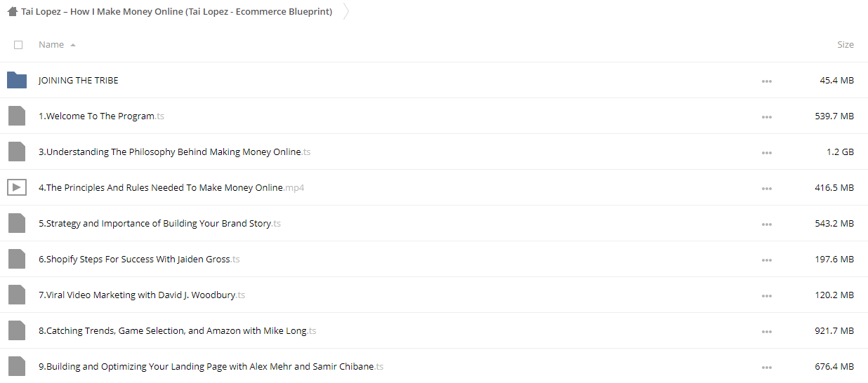Open 5.Strategy and Importance of Building Your Brand Story
868x383 pixels.
[x=159, y=223]
